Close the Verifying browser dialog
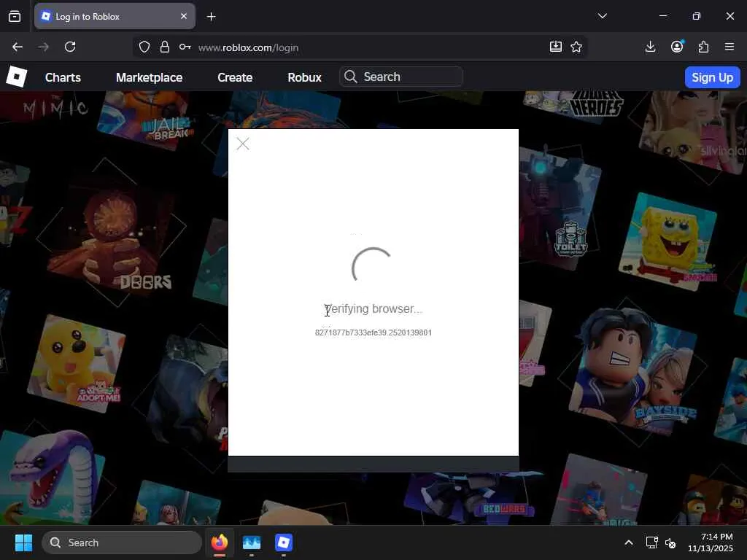 tap(243, 144)
